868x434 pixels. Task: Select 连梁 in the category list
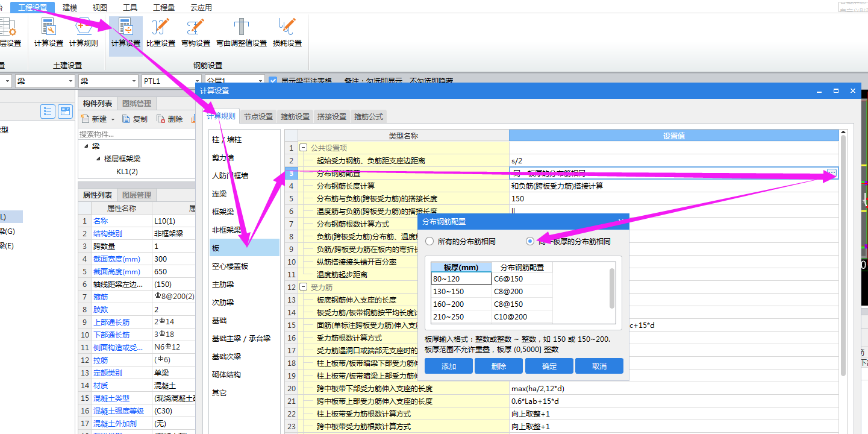244,193
